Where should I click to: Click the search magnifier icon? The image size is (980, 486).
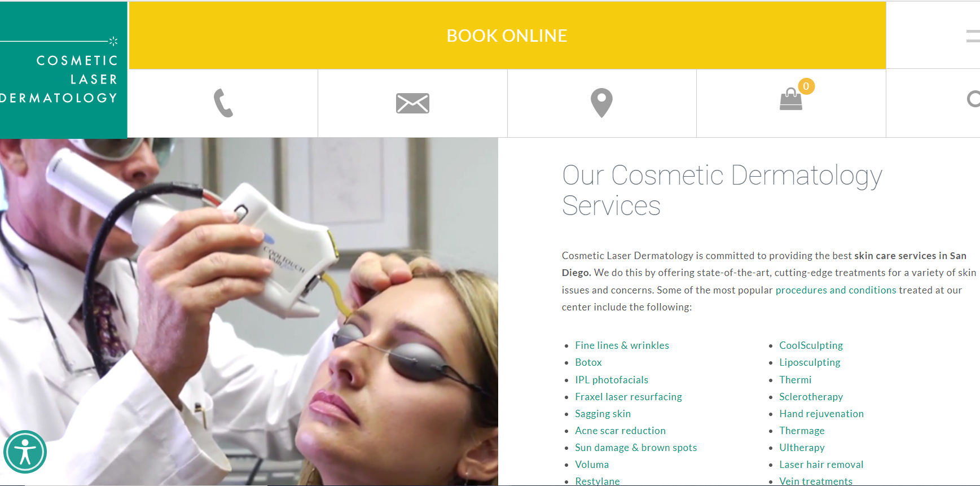[974, 99]
